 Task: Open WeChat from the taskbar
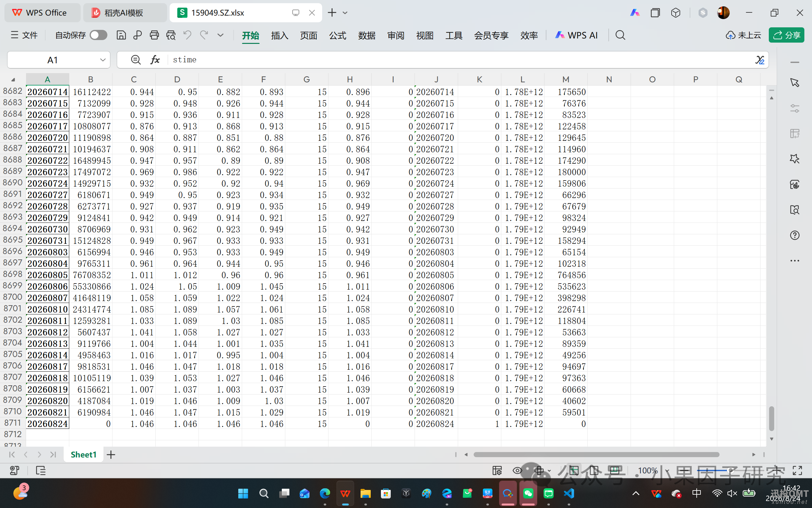[528, 493]
